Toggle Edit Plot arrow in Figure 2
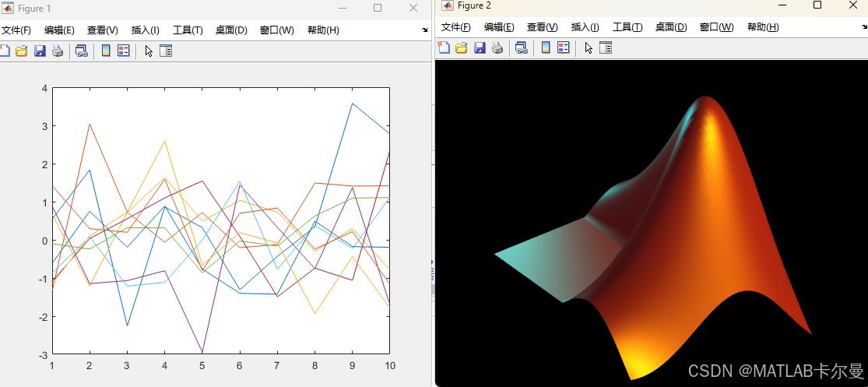868x387 pixels. [x=589, y=48]
